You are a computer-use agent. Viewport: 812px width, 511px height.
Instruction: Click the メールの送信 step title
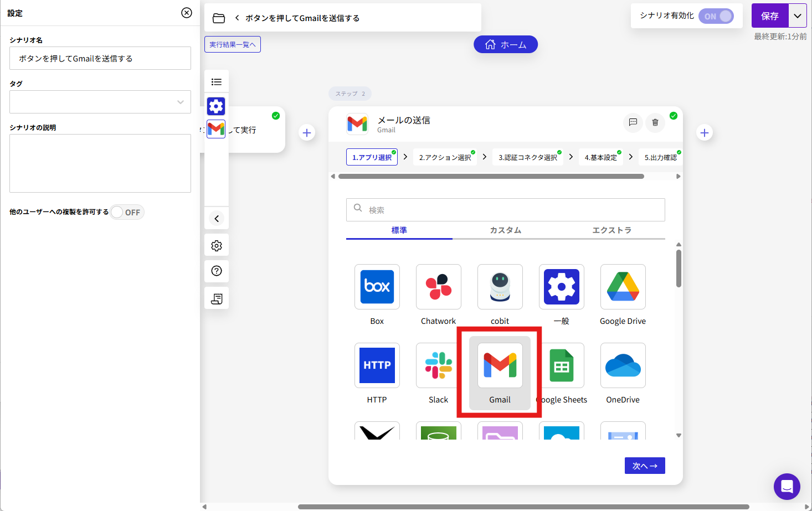[x=404, y=120]
